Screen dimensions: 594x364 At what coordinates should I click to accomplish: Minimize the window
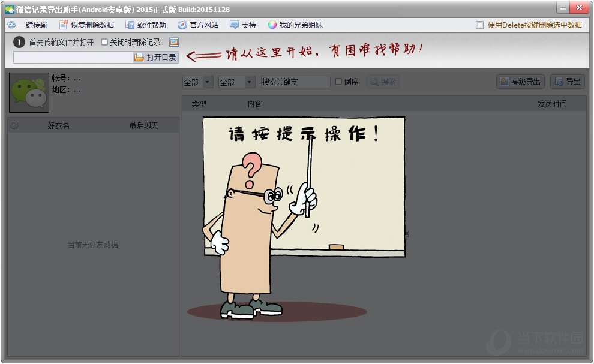(x=563, y=8)
